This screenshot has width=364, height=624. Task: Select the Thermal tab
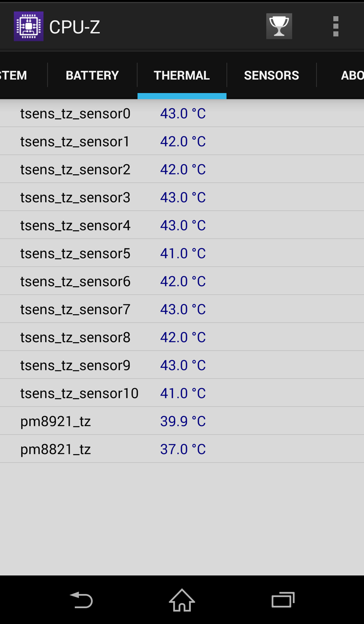tap(182, 75)
